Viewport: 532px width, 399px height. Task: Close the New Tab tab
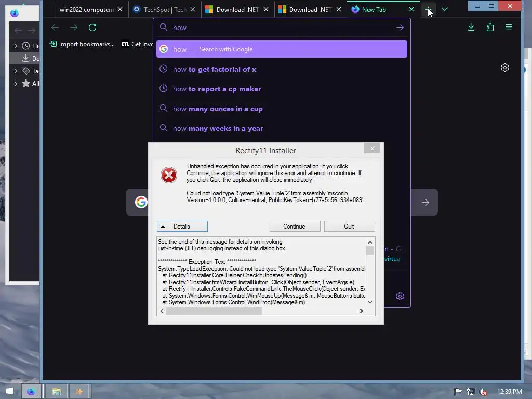coord(411,9)
